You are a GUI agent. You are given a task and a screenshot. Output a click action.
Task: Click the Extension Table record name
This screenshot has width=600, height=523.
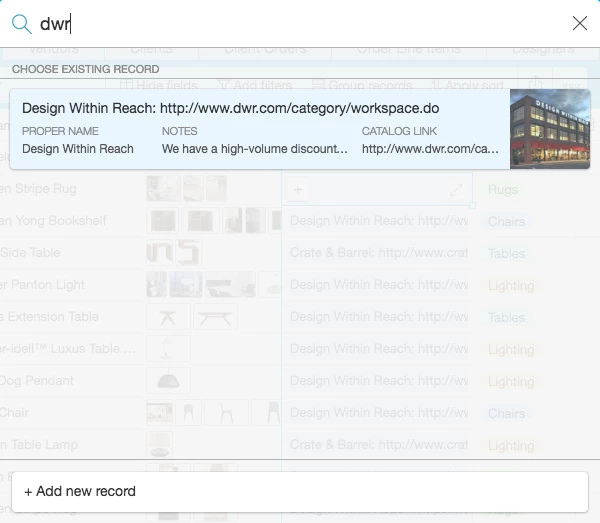pos(49,317)
